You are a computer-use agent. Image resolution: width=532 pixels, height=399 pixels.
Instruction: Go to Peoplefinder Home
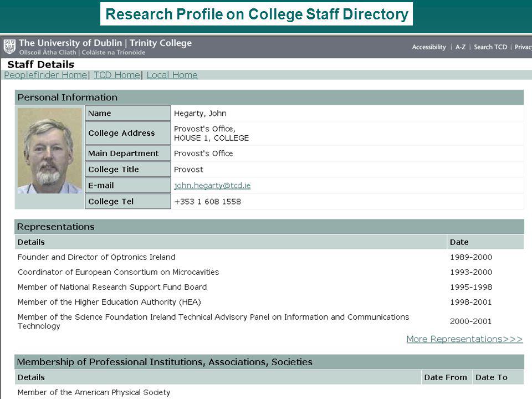[x=45, y=75]
